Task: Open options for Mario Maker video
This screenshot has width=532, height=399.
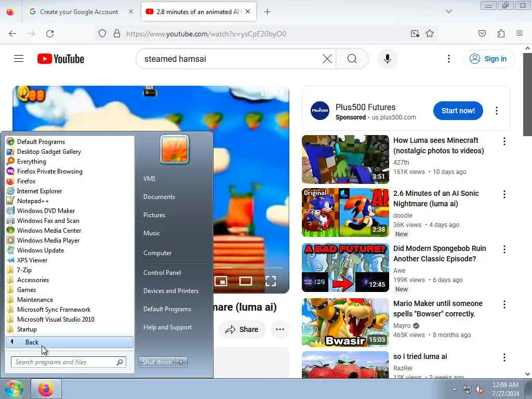Action: coord(504,304)
